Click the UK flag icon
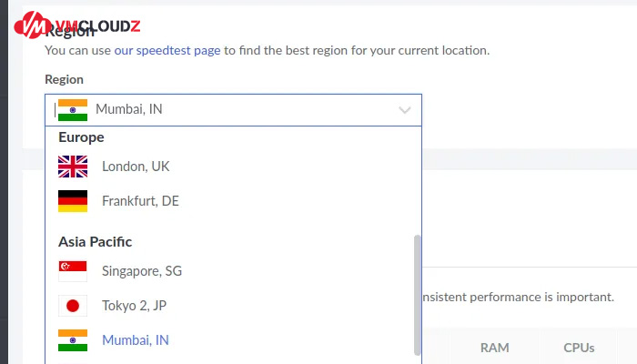637x364 pixels. tap(73, 167)
